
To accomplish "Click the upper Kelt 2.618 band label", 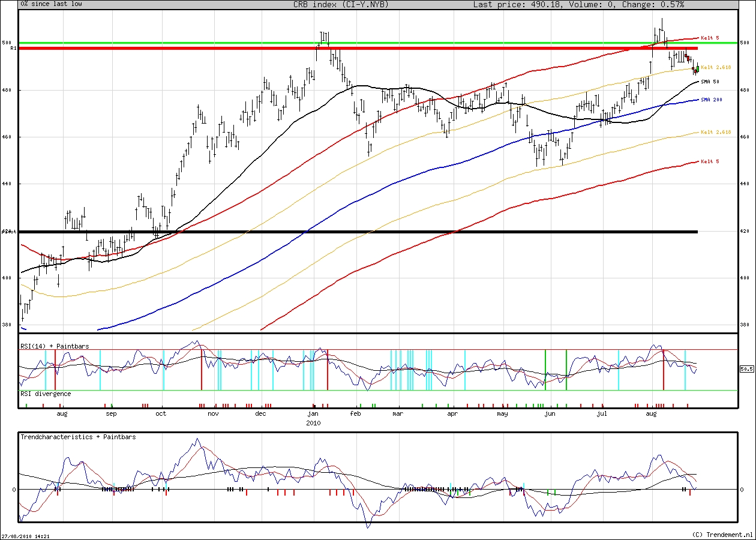I will [x=715, y=68].
